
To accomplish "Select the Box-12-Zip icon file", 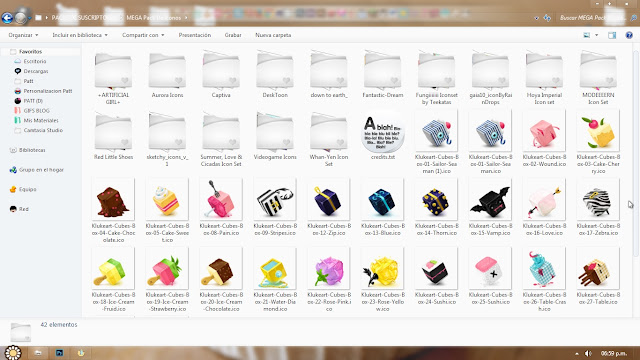I will 329,207.
